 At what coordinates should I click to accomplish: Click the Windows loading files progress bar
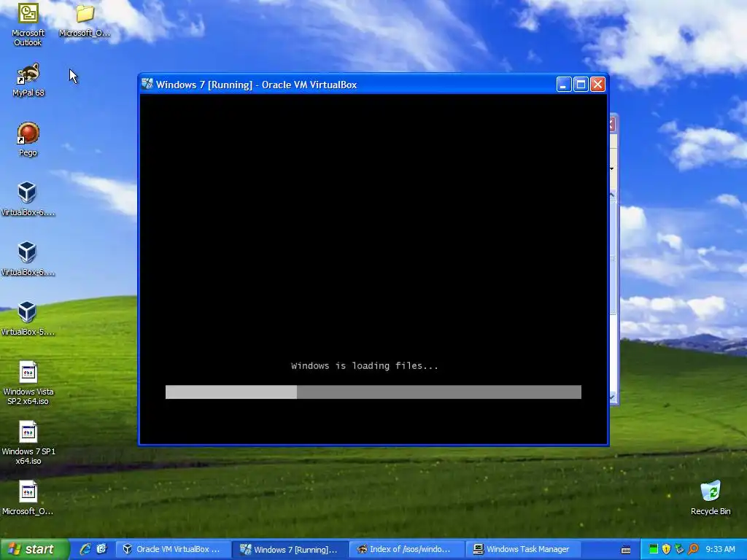pyautogui.click(x=373, y=392)
